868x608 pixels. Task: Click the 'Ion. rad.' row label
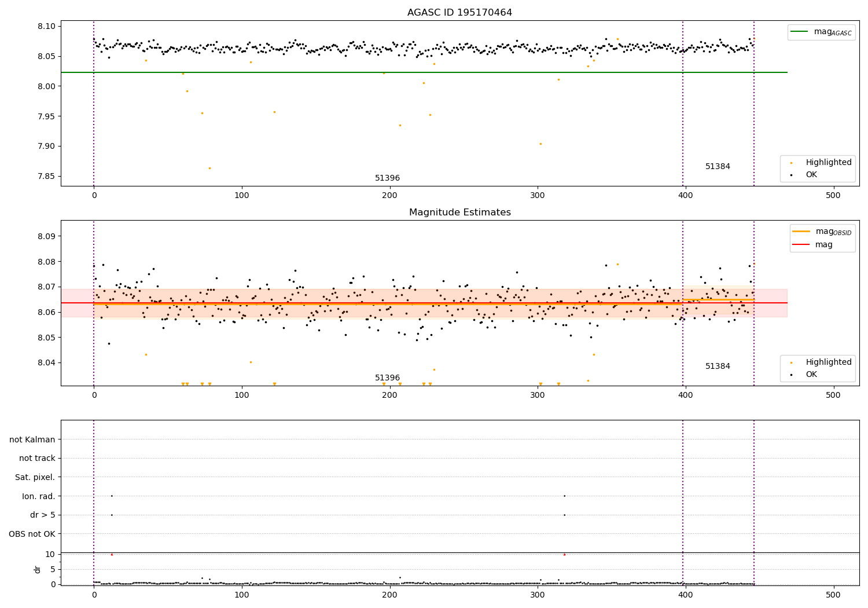tap(39, 496)
